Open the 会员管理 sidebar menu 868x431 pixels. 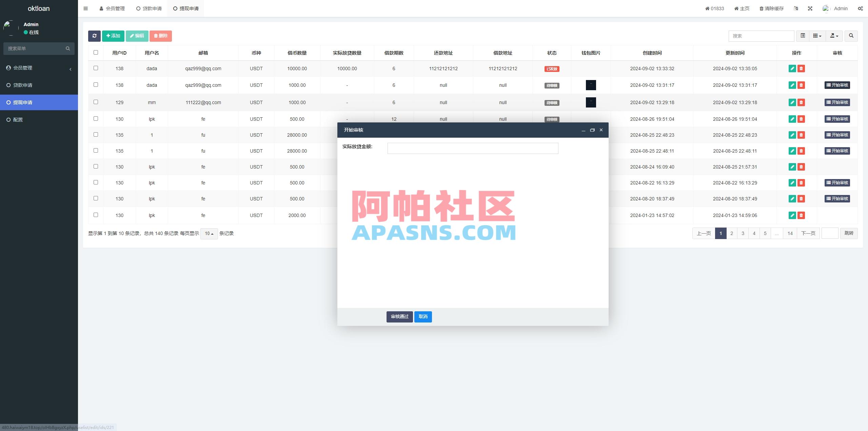(23, 67)
